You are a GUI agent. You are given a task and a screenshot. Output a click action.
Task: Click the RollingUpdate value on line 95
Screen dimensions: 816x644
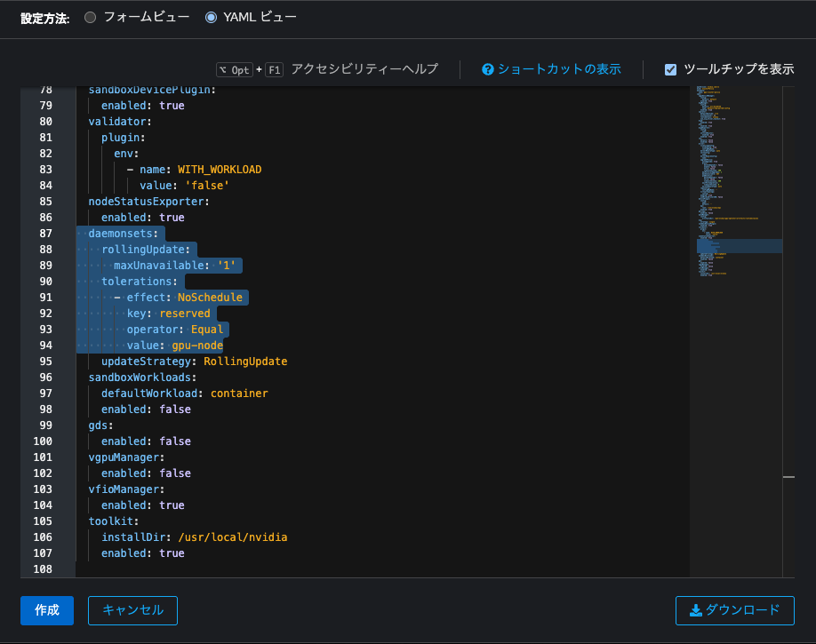(245, 362)
